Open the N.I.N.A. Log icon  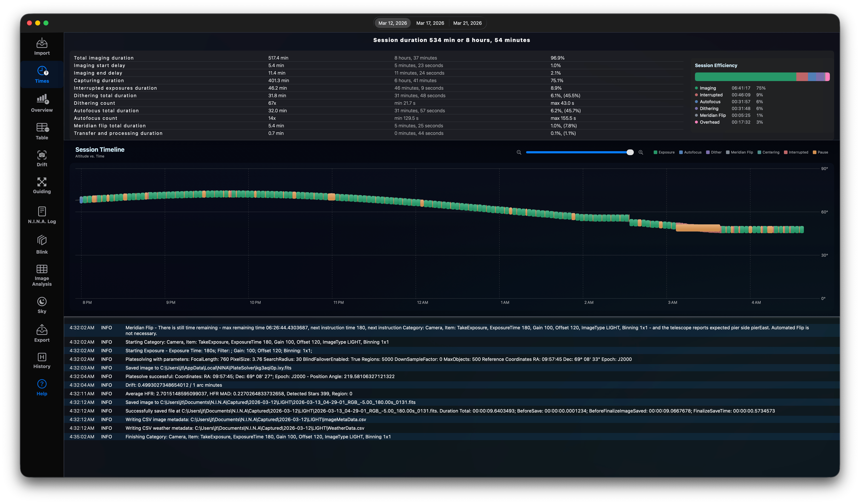42,211
